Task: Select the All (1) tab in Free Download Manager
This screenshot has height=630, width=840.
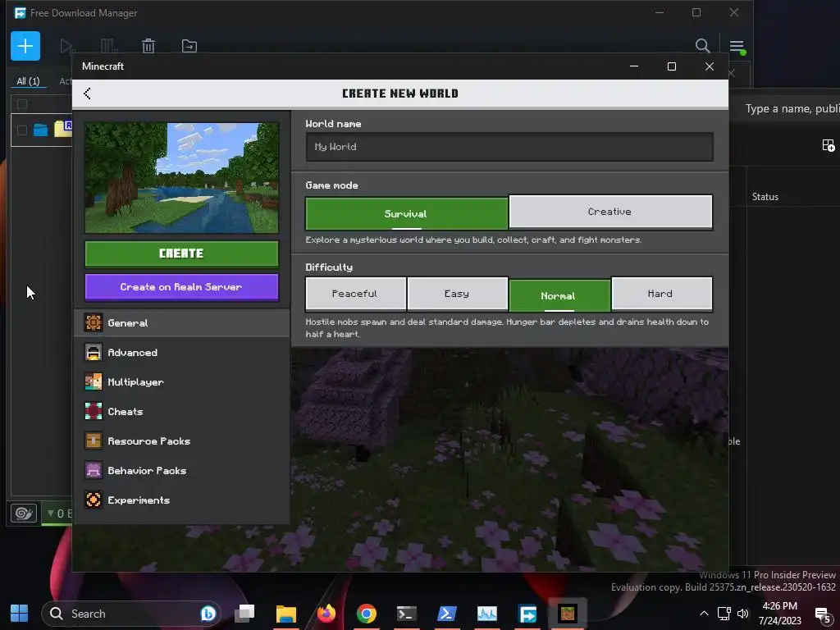Action: 29,81
